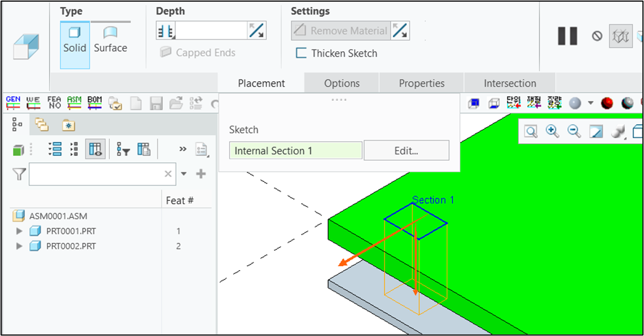Viewport: 644px width, 336px height.
Task: Click the 단위 units toolbar icon
Action: coord(513,103)
